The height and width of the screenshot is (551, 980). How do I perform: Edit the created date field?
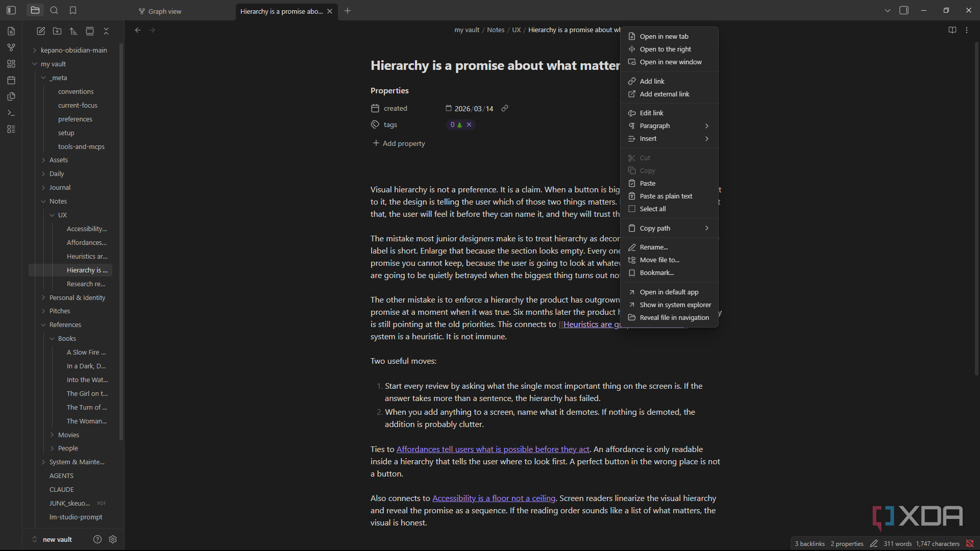coord(474,109)
